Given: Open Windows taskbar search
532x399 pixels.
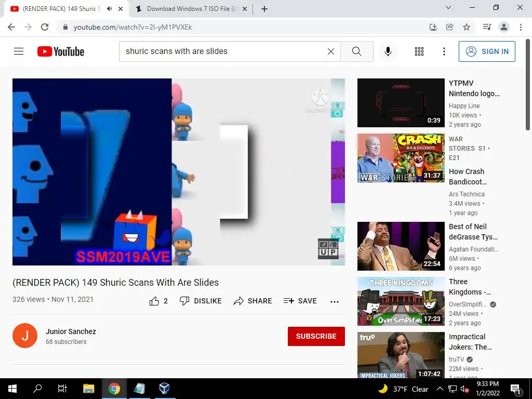Looking at the screenshot, I should [37, 389].
